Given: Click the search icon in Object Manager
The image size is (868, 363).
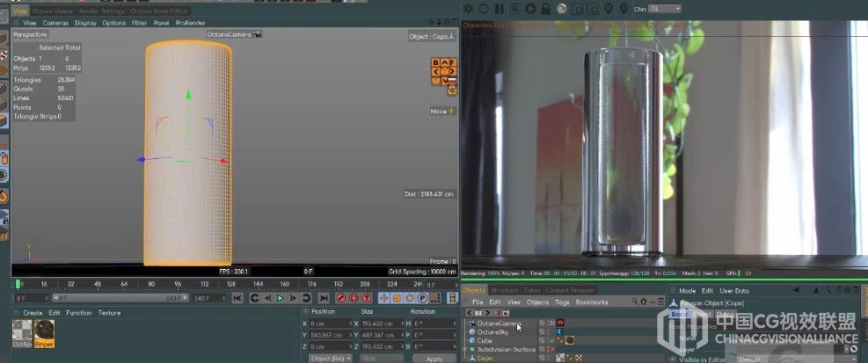Looking at the screenshot, I should [635, 301].
